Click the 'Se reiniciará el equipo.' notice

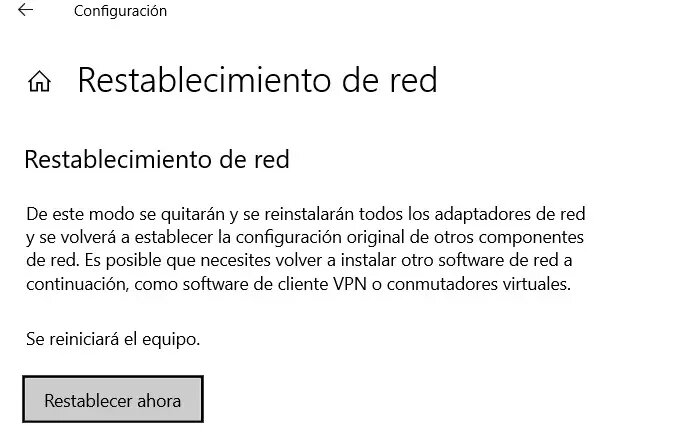pyautogui.click(x=113, y=339)
